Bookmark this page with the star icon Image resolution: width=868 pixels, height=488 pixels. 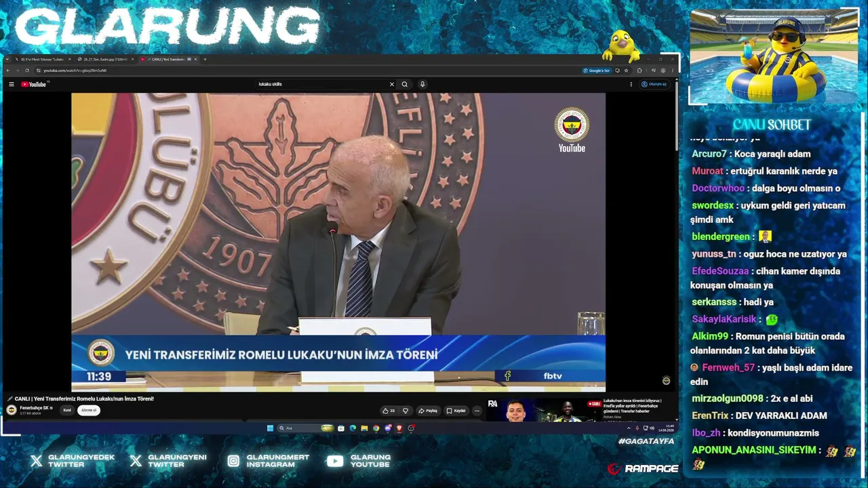pyautogui.click(x=626, y=70)
